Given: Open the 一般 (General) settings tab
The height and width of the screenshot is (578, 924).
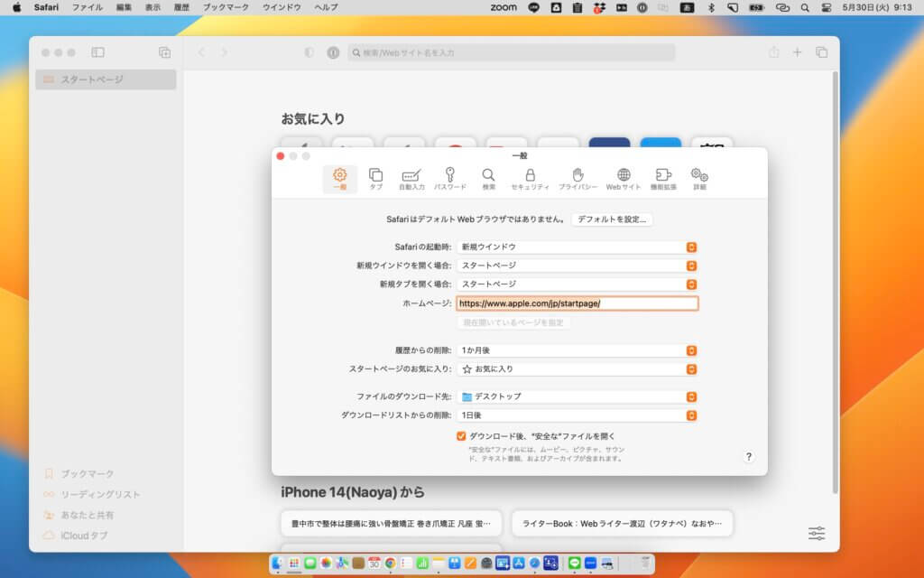Looking at the screenshot, I should click(340, 179).
